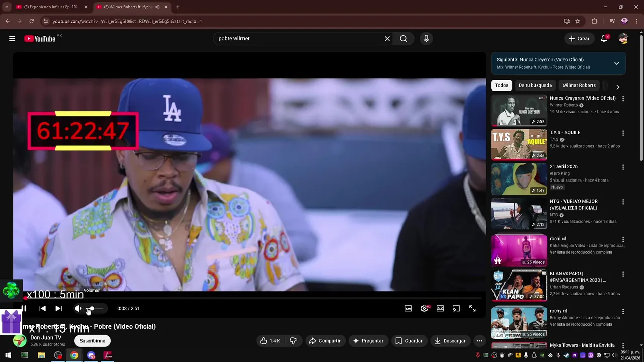This screenshot has height=362, width=644.
Task: Open the Nunca Creyeron video thumbnail
Action: pyautogui.click(x=519, y=110)
